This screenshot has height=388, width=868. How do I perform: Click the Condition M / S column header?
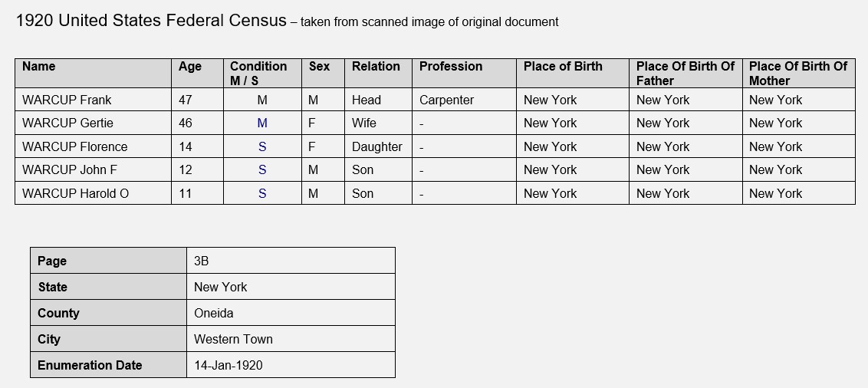click(x=262, y=73)
